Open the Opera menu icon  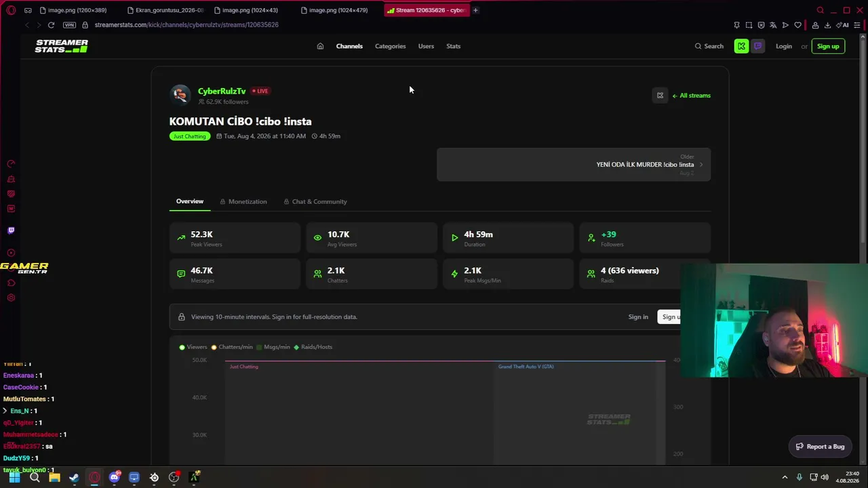click(11, 10)
